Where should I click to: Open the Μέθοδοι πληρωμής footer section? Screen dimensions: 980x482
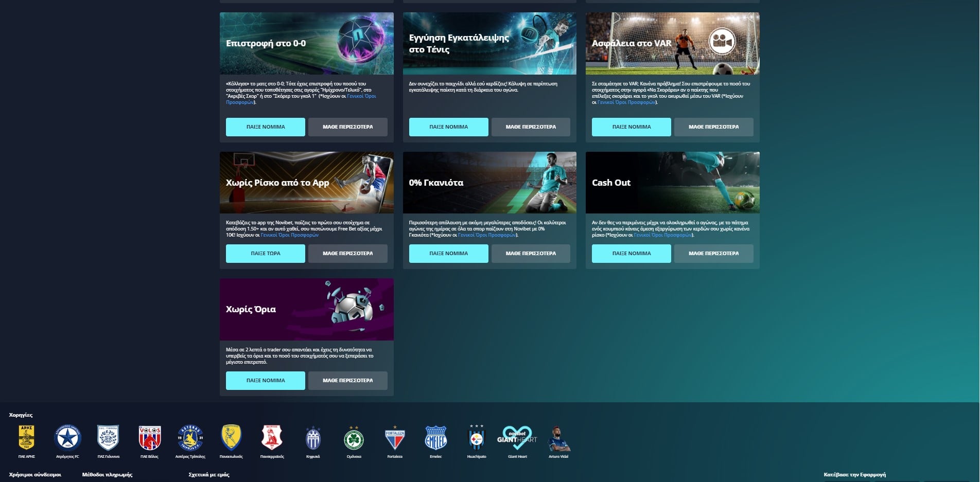coord(107,475)
